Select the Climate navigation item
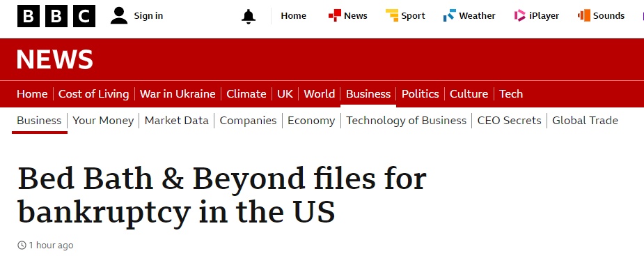 click(246, 94)
